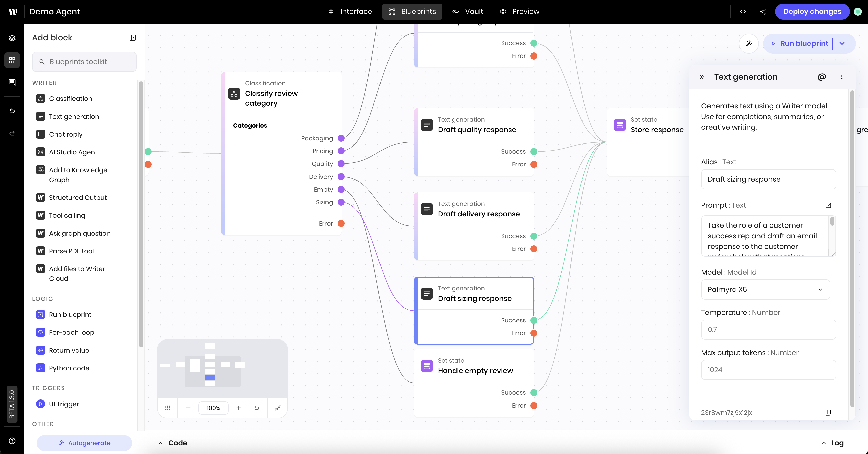868x454 pixels.
Task: Click the @ mention icon in Text generation panel
Action: pyautogui.click(x=822, y=77)
